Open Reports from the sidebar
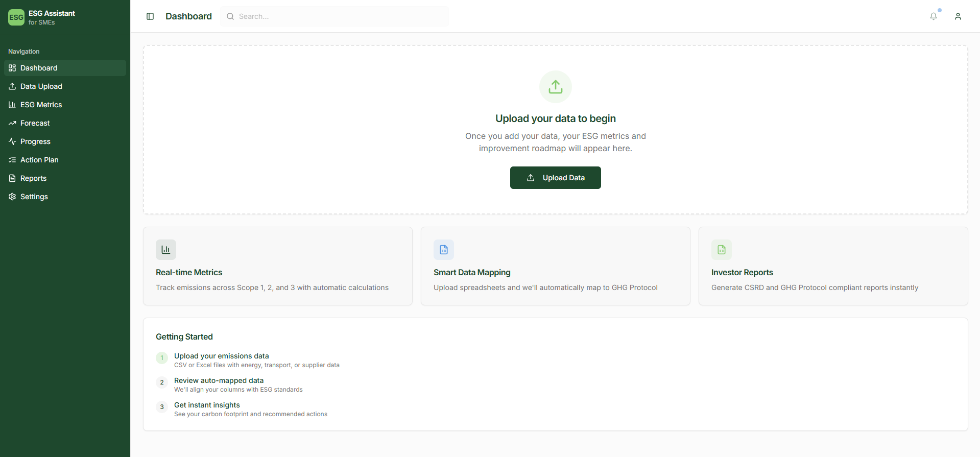 [x=65, y=178]
